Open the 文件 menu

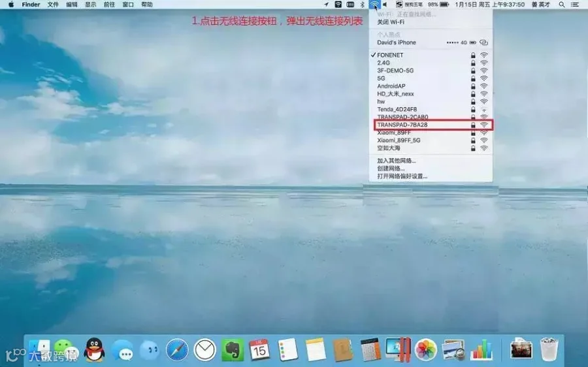pyautogui.click(x=53, y=5)
